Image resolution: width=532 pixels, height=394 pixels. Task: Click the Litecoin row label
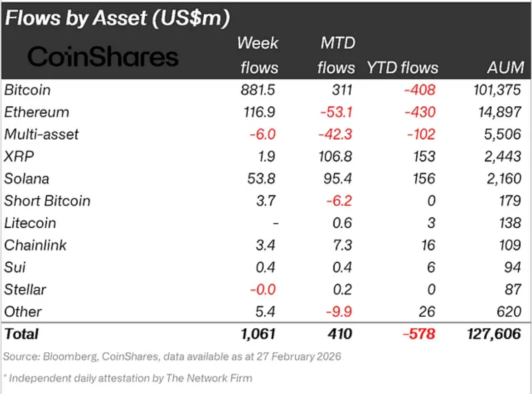click(x=30, y=223)
